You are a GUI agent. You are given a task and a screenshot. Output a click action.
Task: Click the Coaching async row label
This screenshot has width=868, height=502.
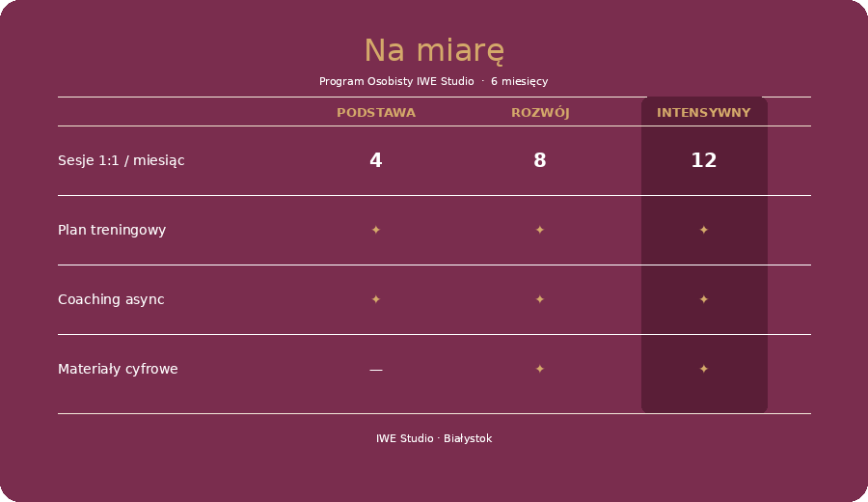(111, 299)
